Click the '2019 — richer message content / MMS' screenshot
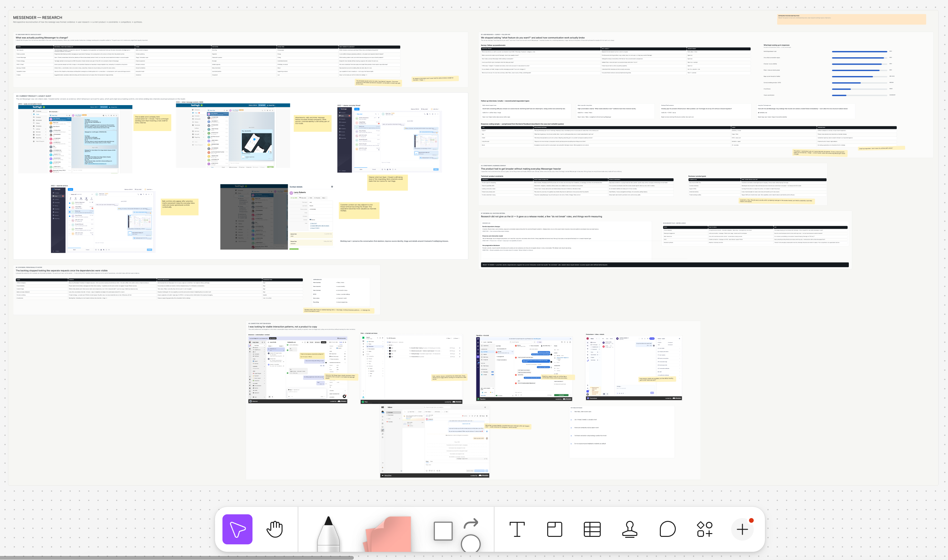 click(x=233, y=135)
